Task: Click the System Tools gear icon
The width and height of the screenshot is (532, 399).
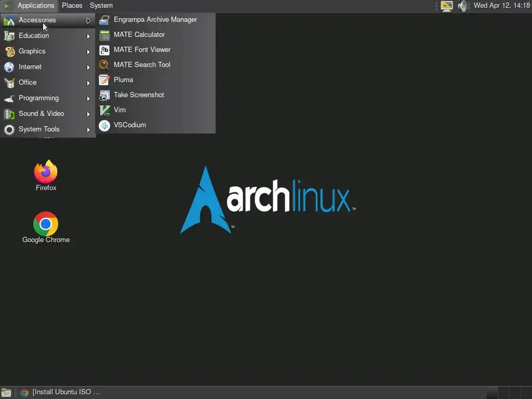Action: pyautogui.click(x=9, y=129)
